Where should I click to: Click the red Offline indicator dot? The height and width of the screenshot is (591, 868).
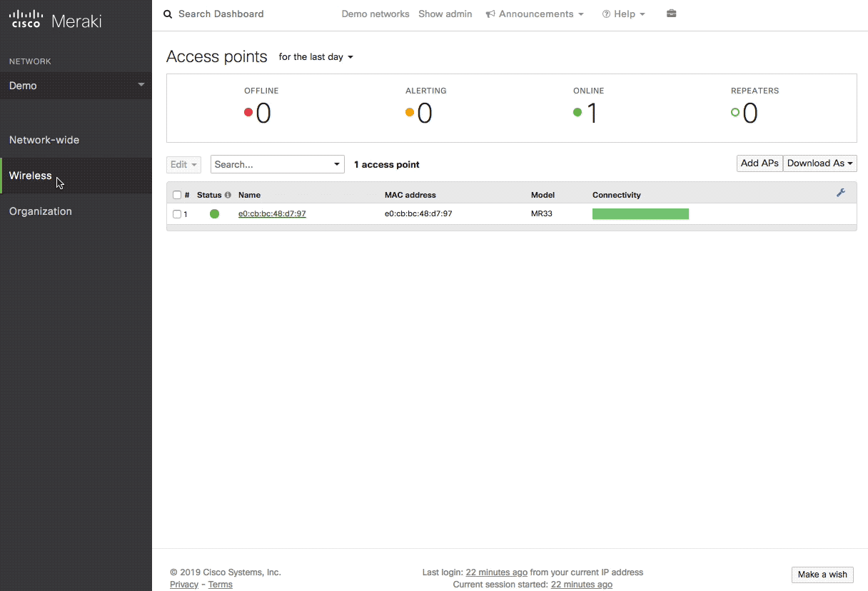(248, 112)
